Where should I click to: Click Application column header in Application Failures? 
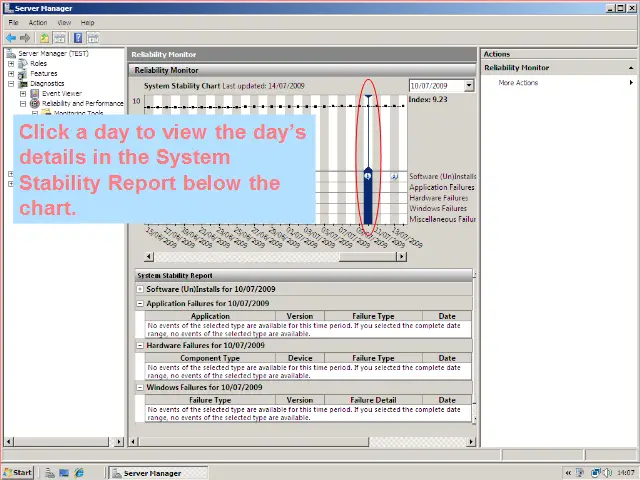[x=210, y=316]
